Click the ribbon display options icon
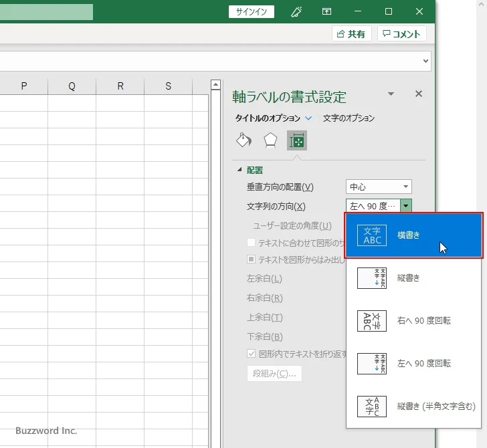The image size is (487, 448). pyautogui.click(x=327, y=11)
